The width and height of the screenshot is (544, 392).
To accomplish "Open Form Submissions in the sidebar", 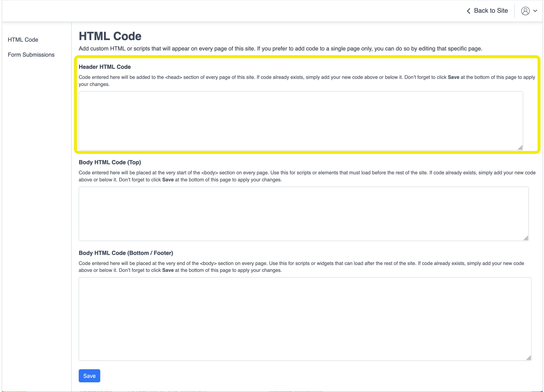I will (x=31, y=55).
